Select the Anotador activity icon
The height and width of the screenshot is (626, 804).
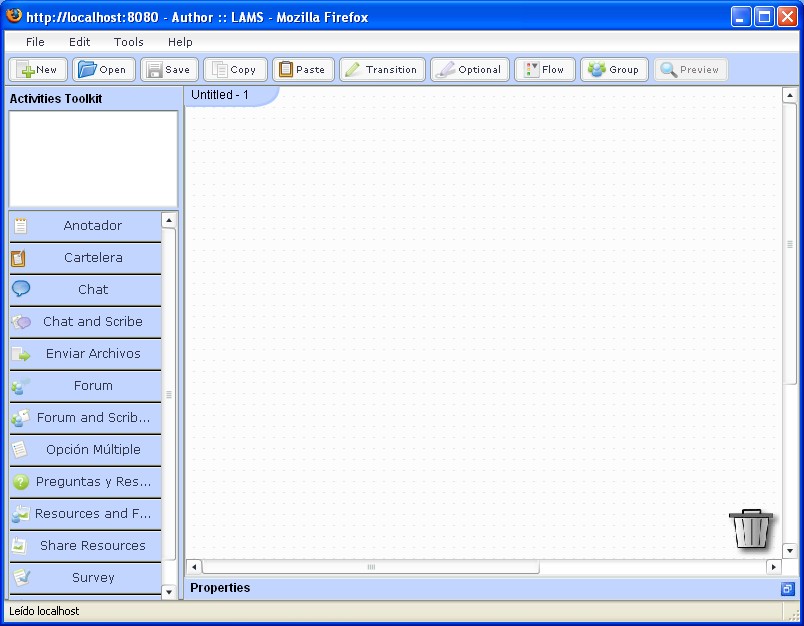pyautogui.click(x=20, y=226)
